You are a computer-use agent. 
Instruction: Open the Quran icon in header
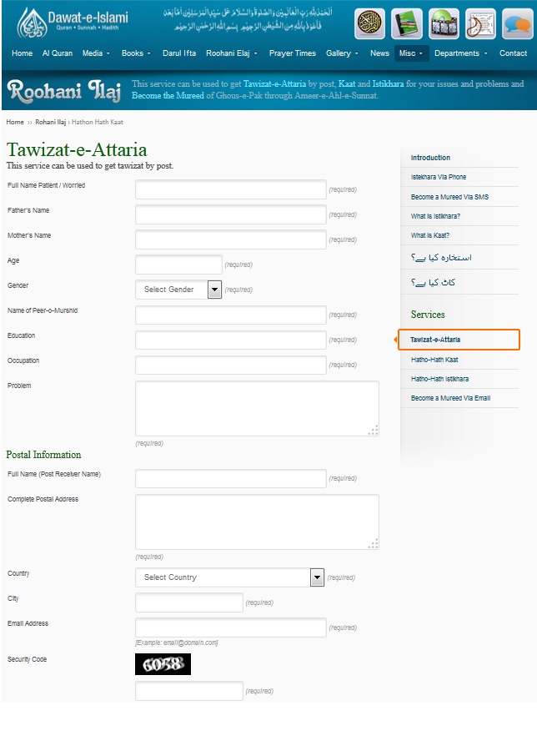click(x=370, y=23)
